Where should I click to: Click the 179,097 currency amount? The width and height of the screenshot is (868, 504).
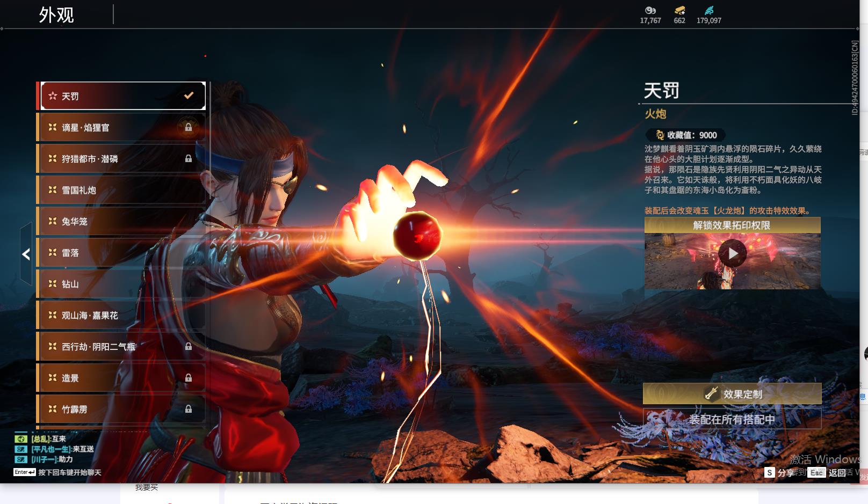coord(709,20)
